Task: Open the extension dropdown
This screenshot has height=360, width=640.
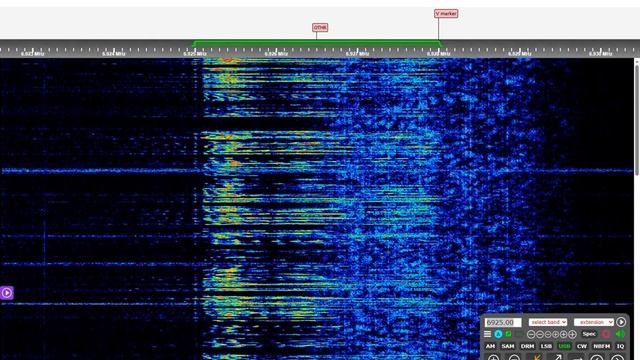Action: [x=593, y=322]
